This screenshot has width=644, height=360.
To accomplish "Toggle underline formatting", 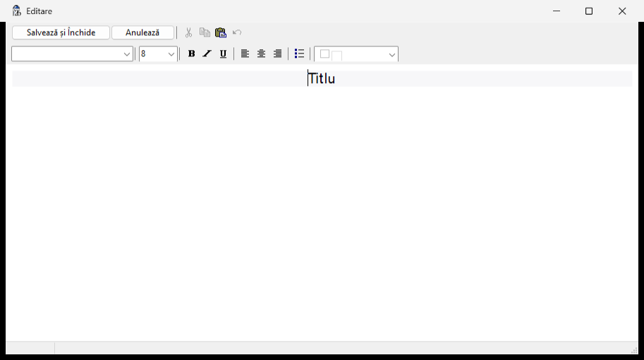I will pos(223,54).
